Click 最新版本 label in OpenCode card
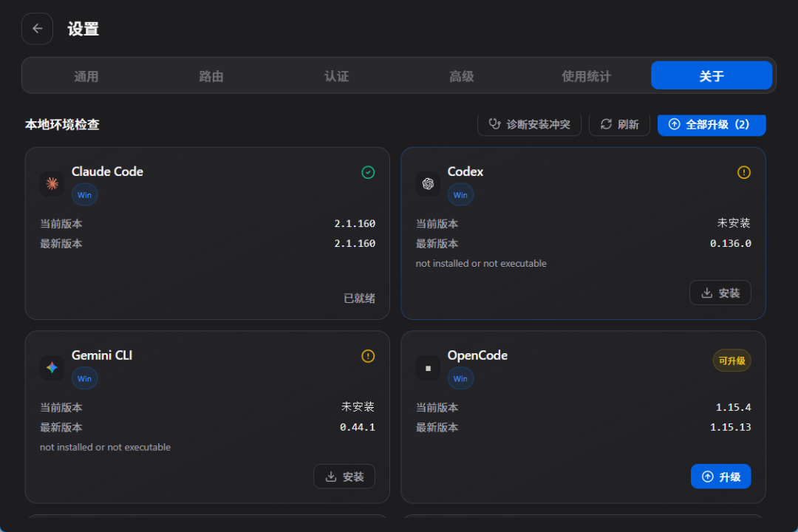This screenshot has height=532, width=798. tap(437, 428)
